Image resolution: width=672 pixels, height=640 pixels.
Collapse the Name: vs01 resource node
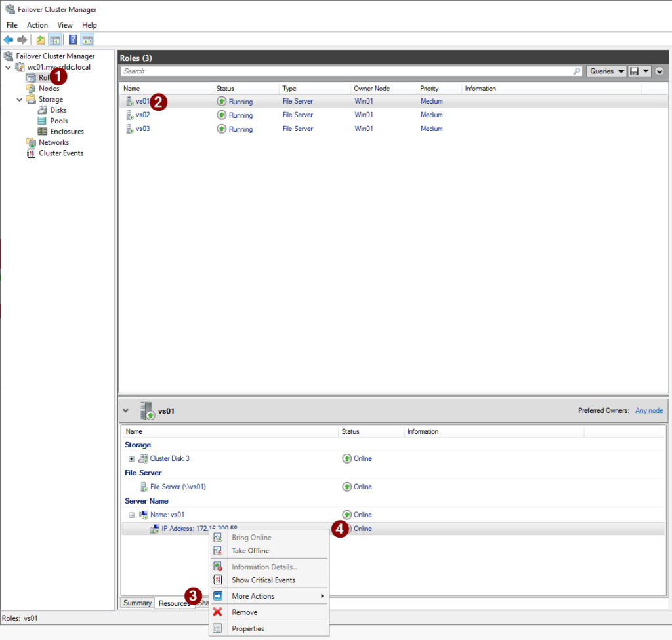click(131, 515)
